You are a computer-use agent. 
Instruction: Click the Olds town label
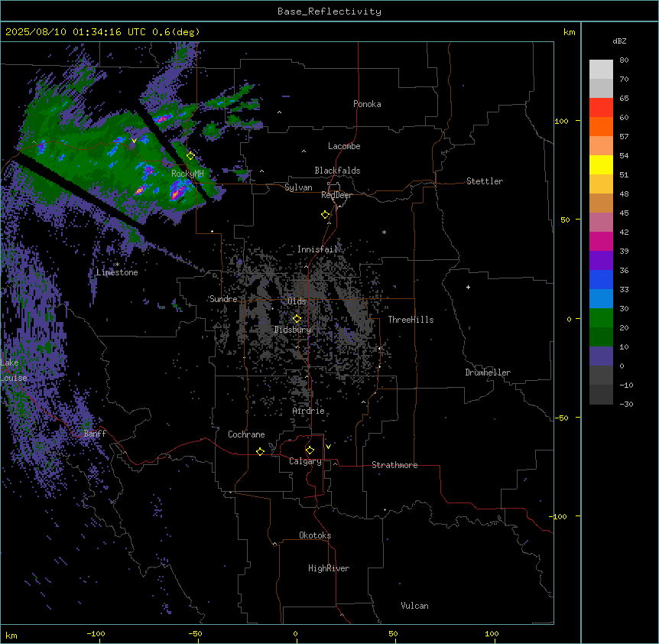[297, 301]
